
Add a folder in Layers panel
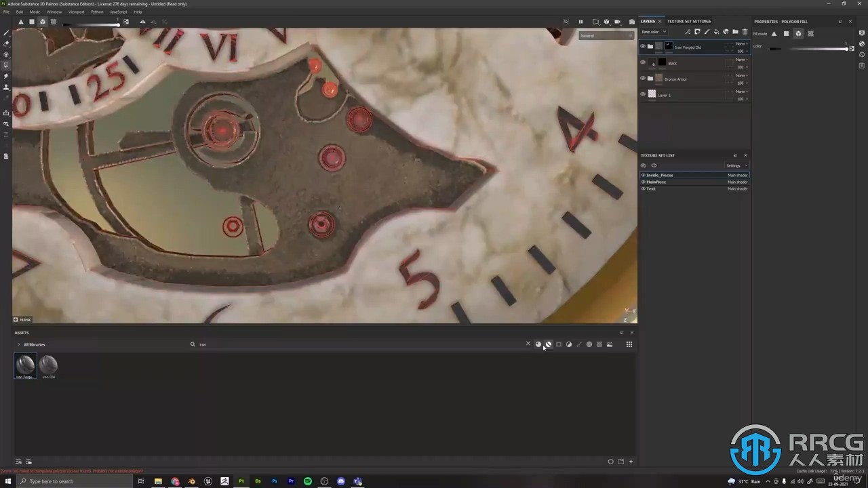click(x=735, y=32)
